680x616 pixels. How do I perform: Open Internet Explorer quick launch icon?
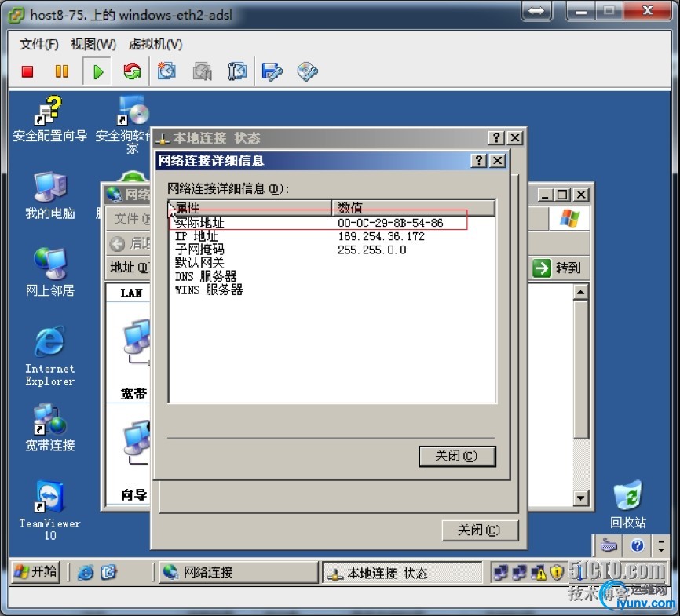86,573
